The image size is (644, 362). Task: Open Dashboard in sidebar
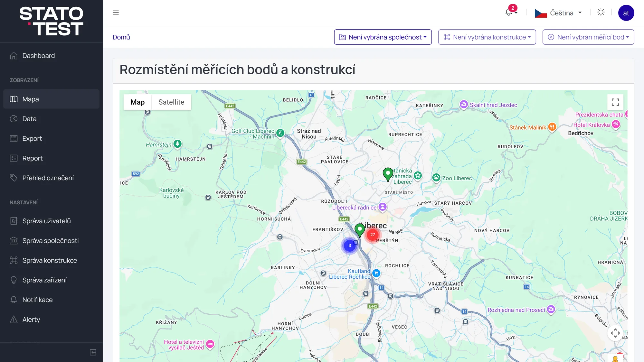tap(51, 56)
